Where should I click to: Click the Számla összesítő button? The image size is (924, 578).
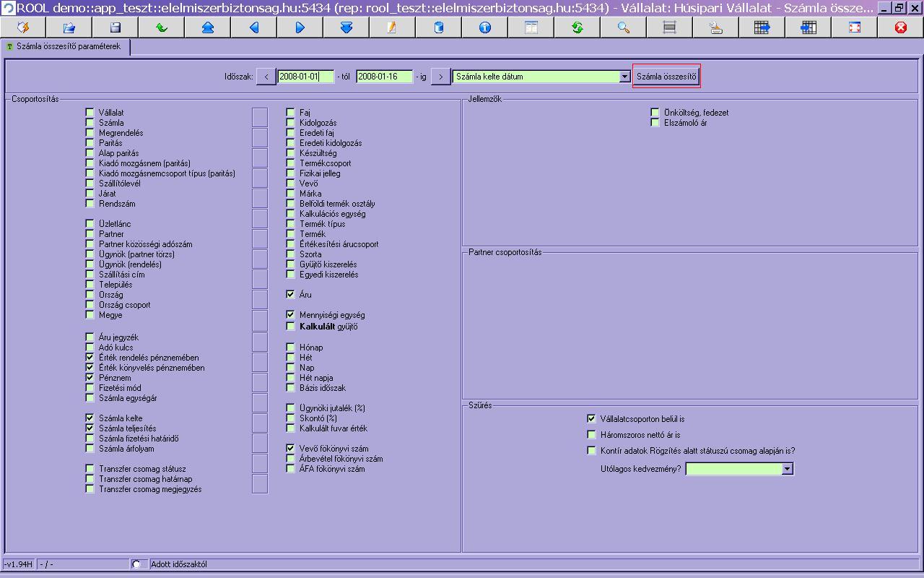click(666, 77)
